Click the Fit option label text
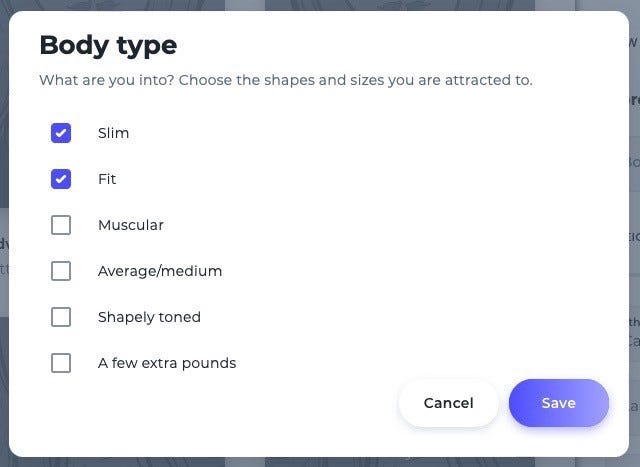 point(107,179)
